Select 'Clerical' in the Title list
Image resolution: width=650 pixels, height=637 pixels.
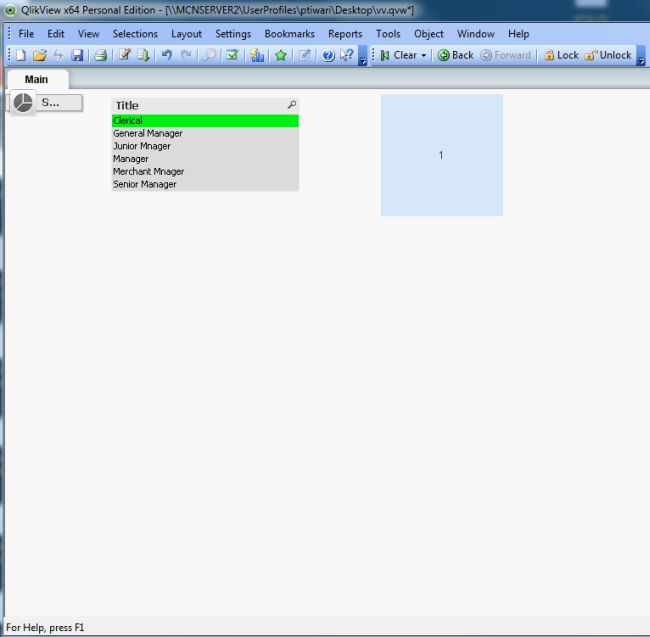tap(205, 121)
